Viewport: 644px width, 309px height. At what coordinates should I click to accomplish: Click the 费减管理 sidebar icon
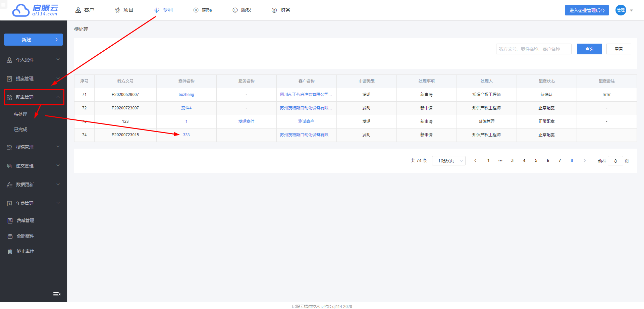point(10,220)
